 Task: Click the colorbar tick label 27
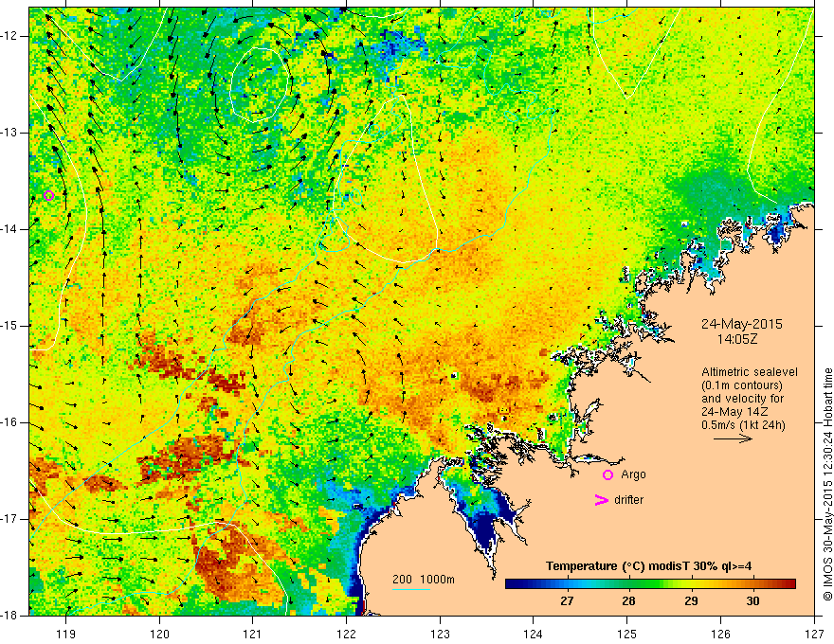pos(567,601)
